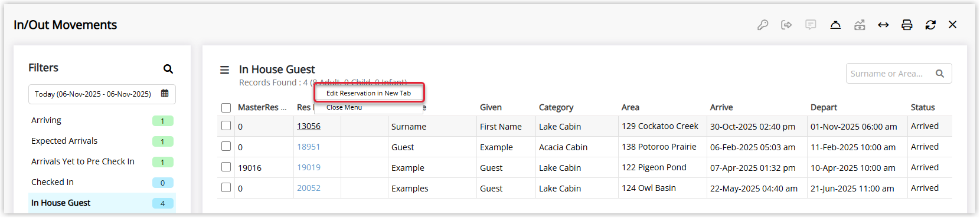
Task: Click the horizontal double-arrow expand icon
Action: (x=883, y=25)
